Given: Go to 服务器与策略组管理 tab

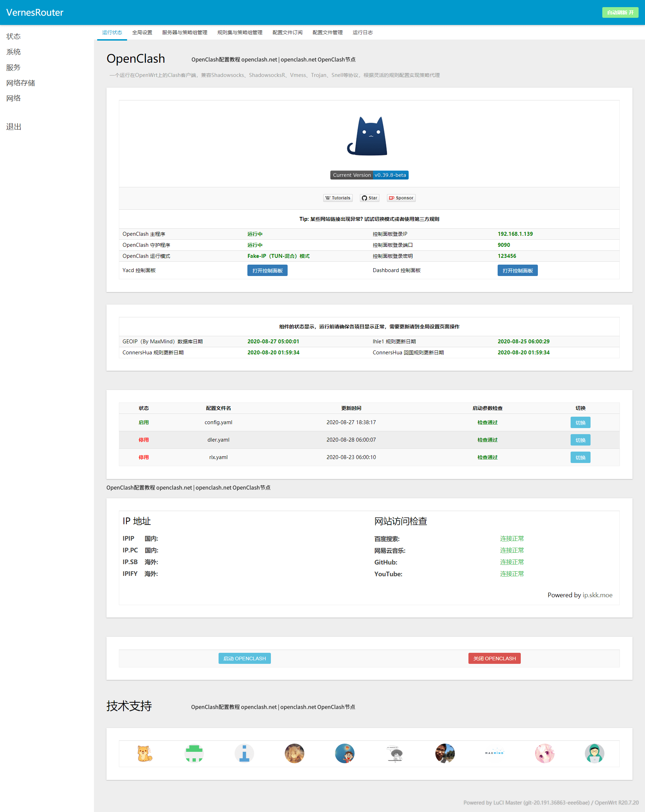Looking at the screenshot, I should (x=185, y=32).
